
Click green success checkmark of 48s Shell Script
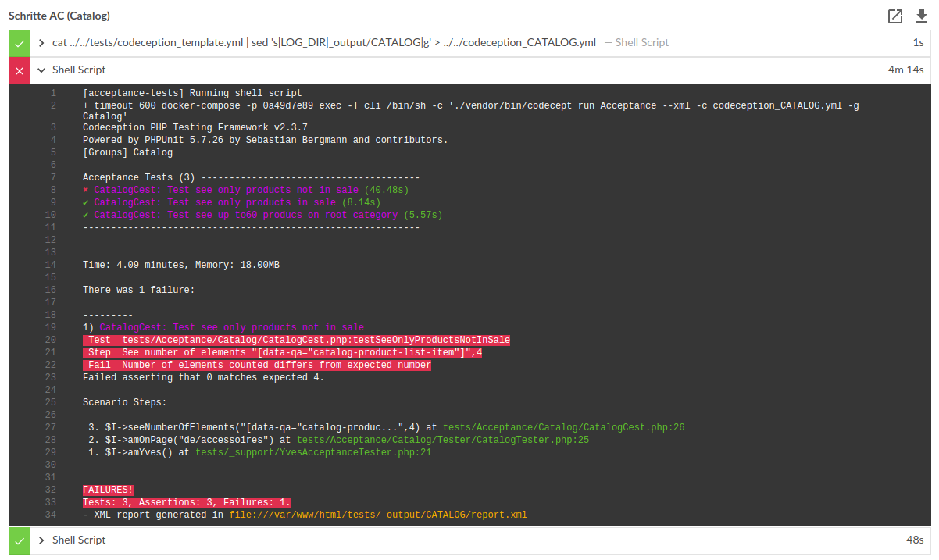click(x=20, y=540)
